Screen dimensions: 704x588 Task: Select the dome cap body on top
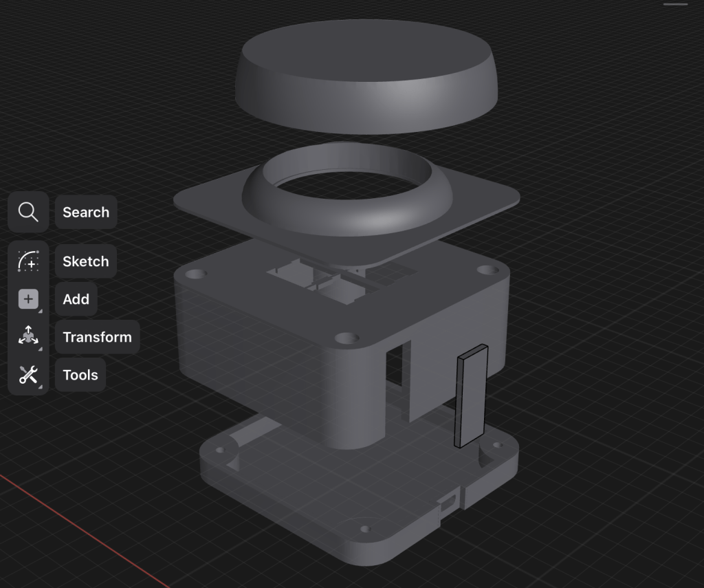point(364,76)
